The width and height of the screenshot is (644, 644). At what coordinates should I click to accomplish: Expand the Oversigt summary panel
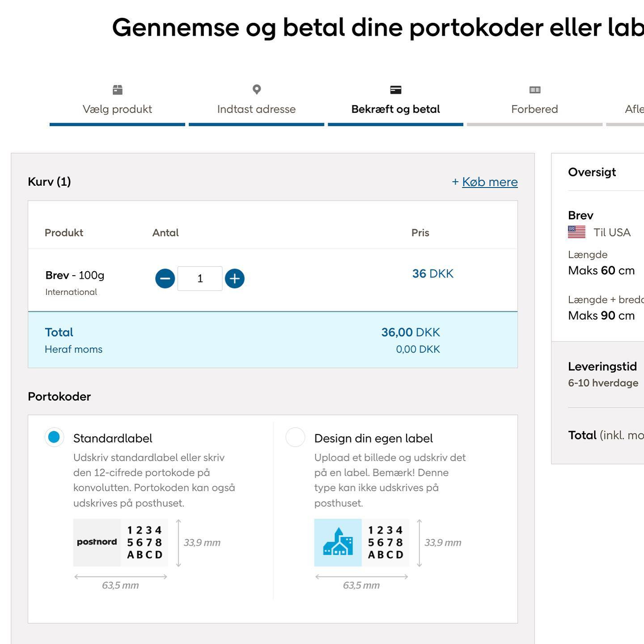[x=592, y=172]
